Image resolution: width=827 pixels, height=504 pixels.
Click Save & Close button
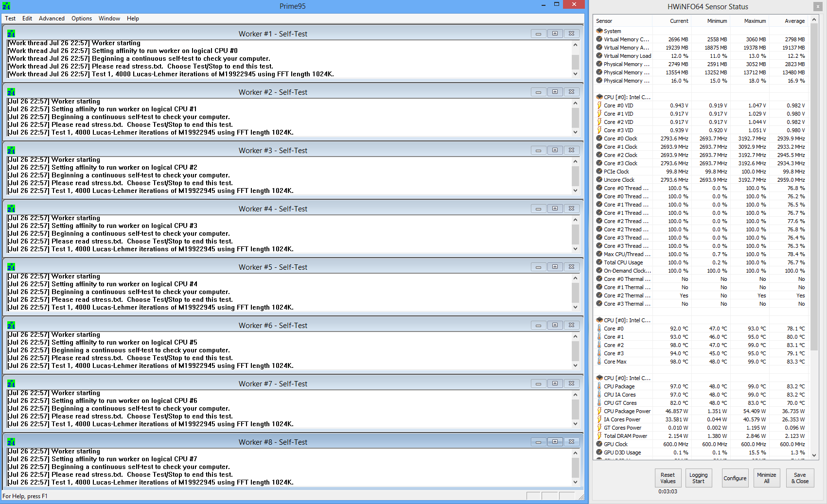coord(800,478)
